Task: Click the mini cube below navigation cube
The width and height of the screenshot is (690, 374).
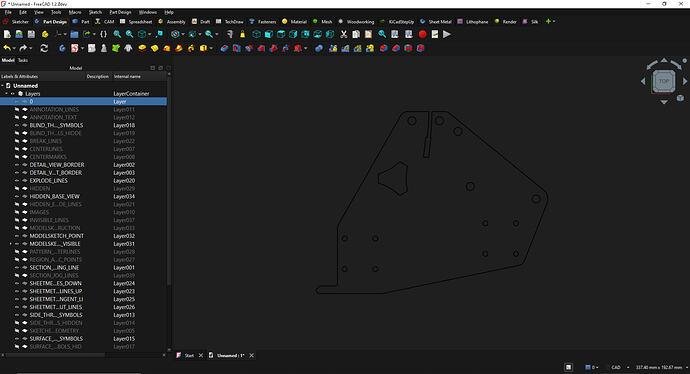Action: pos(680,98)
